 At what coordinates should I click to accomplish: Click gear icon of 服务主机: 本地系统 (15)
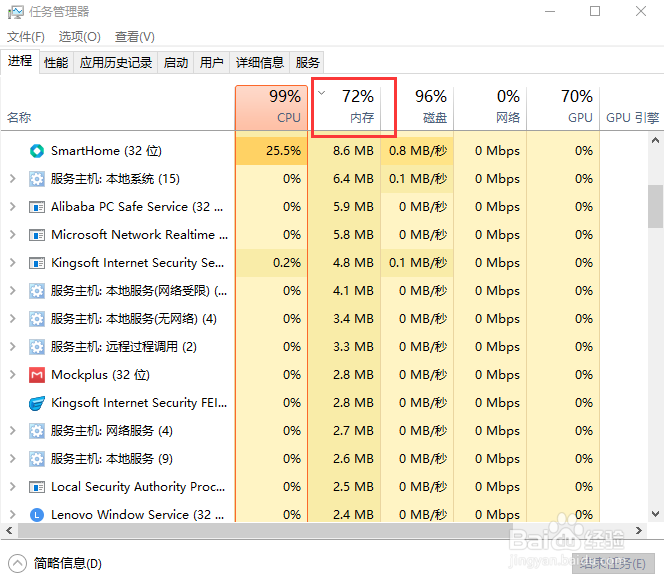37,179
